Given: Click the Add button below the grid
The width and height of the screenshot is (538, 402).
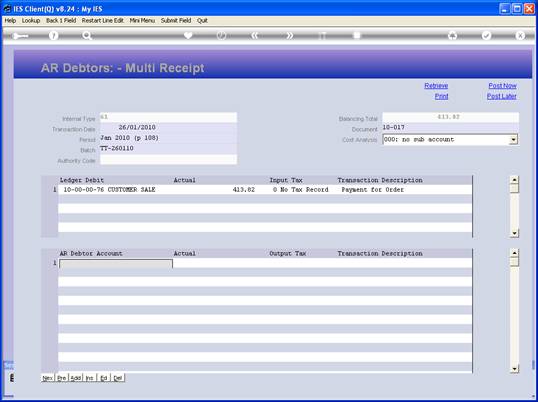Looking at the screenshot, I should tap(75, 378).
